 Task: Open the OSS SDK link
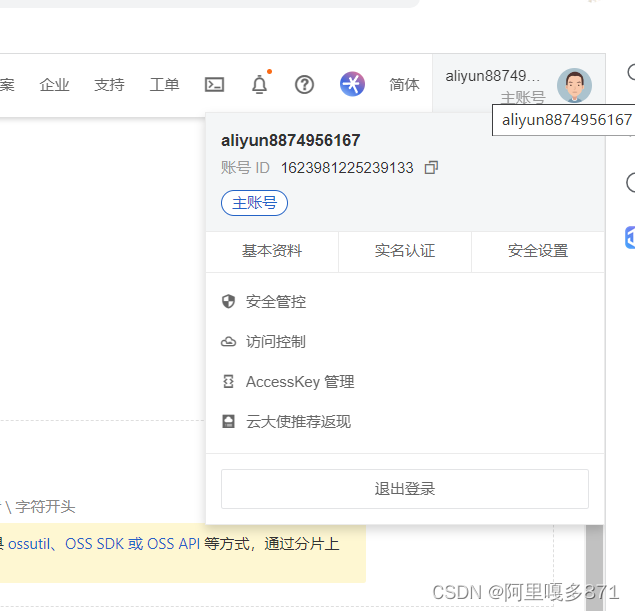(94, 544)
